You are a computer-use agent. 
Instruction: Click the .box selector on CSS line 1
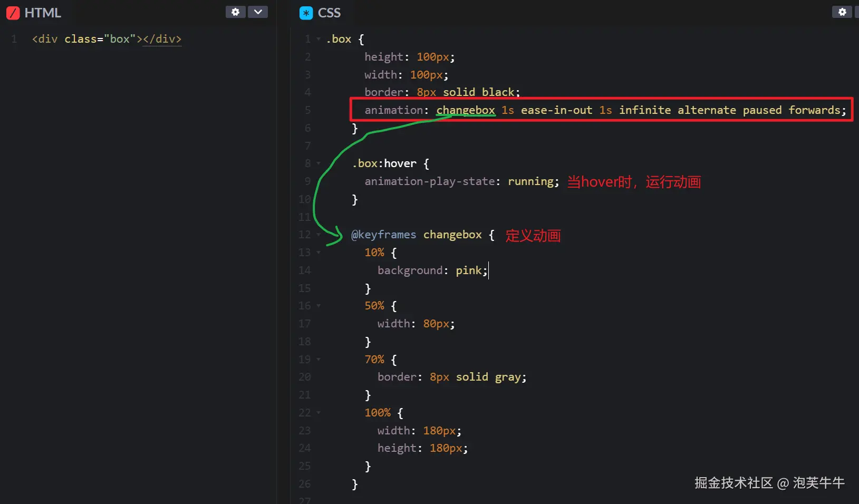coord(339,39)
